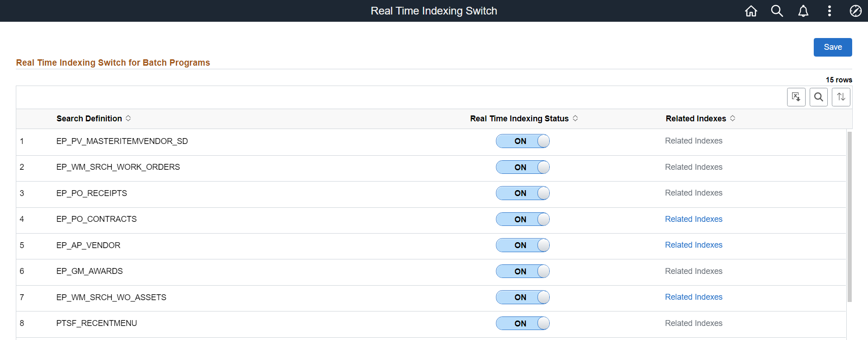Screen dimensions: 868x340
Task: Open Related Indexes link for EP_WM_SRCH_WO_ASSETS
Action: click(x=693, y=297)
